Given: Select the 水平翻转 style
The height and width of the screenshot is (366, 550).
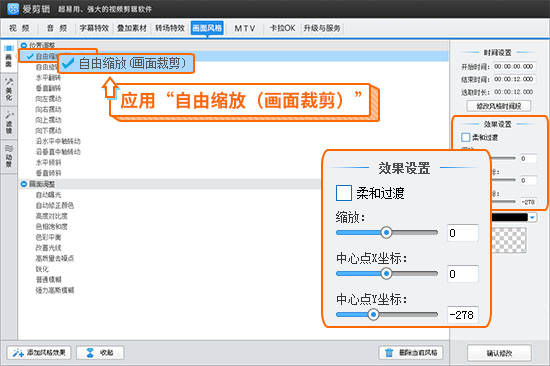Looking at the screenshot, I should click(48, 77).
